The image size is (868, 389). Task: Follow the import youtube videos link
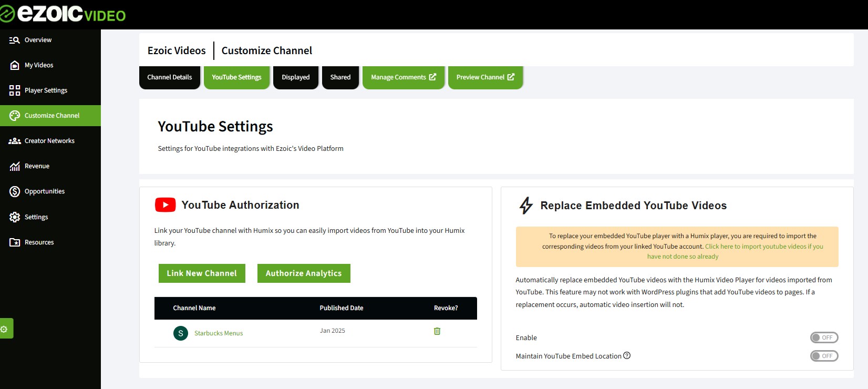point(763,247)
